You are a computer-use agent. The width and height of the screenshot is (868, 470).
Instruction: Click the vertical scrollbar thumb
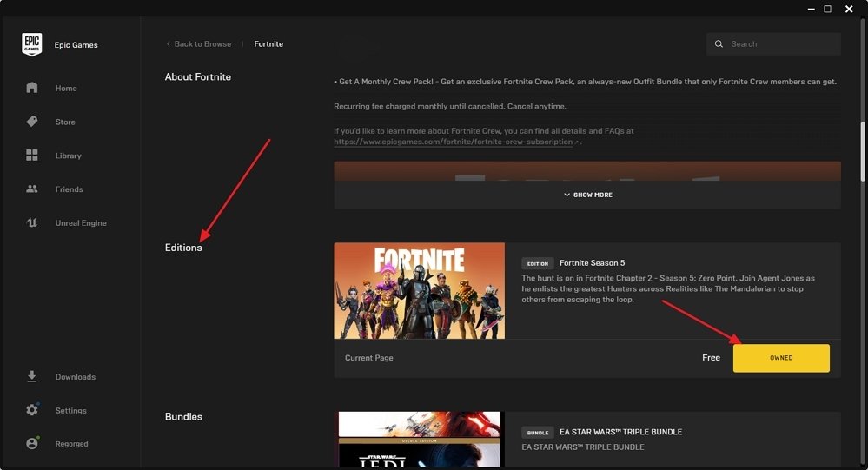(x=863, y=151)
